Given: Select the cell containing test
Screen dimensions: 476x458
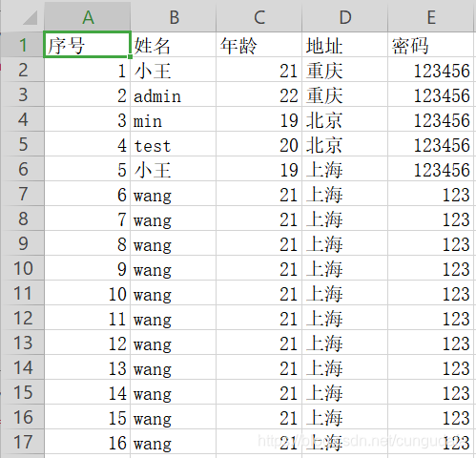Looking at the screenshot, I should pyautogui.click(x=174, y=144).
